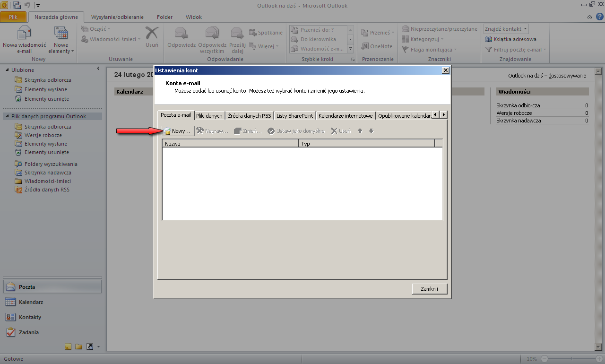The height and width of the screenshot is (364, 605).
Task: Switch to the Poczta module
Action: coord(52,287)
